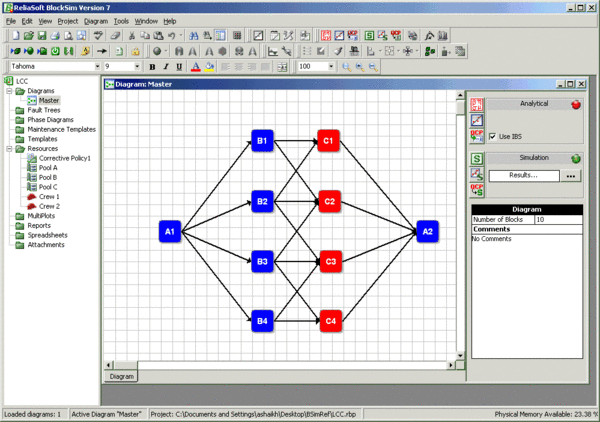Click the Results... button

pyautogui.click(x=524, y=175)
